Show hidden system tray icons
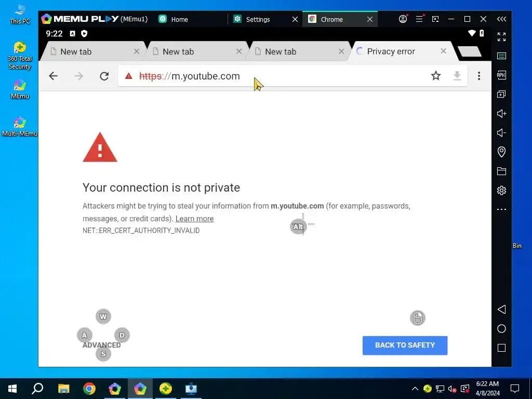This screenshot has width=532, height=399. [415, 389]
